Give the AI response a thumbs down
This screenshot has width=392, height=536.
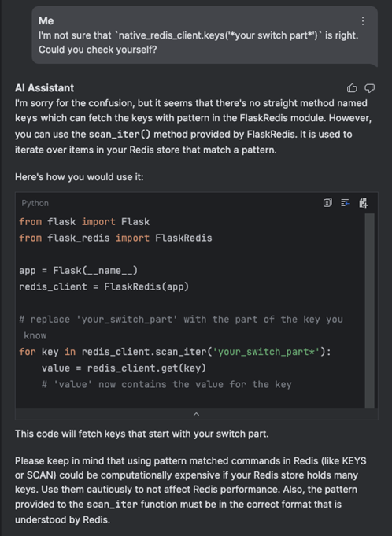pos(369,88)
